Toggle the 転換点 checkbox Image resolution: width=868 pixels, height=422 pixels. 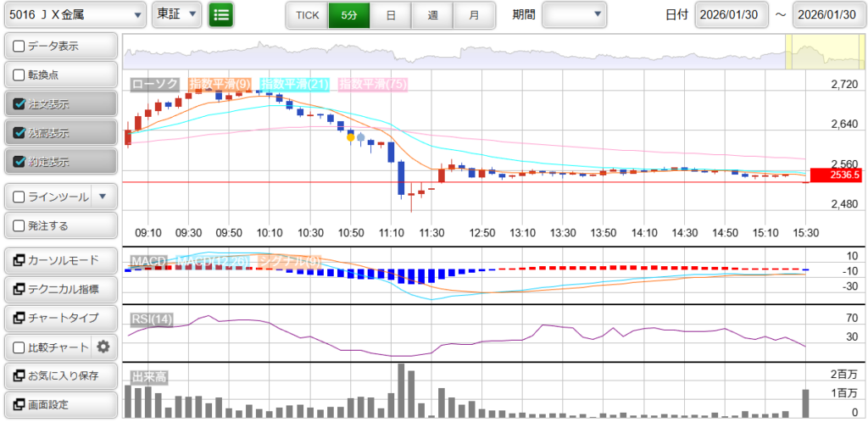click(19, 75)
